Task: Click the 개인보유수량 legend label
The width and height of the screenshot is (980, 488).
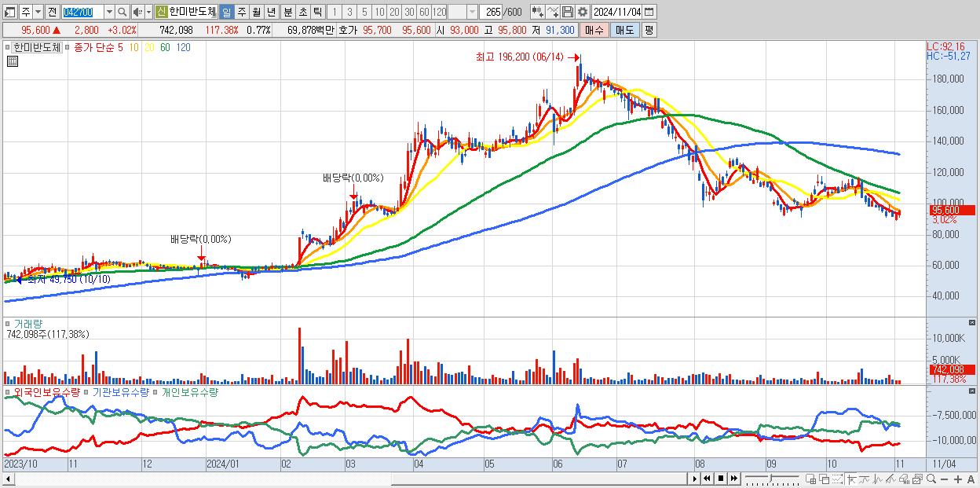Action: pos(189,391)
